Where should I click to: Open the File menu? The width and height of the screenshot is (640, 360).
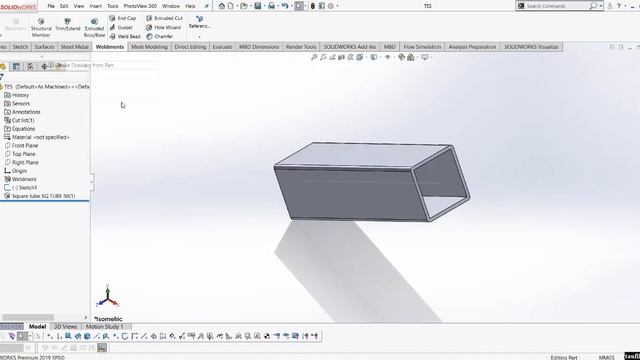click(x=51, y=6)
